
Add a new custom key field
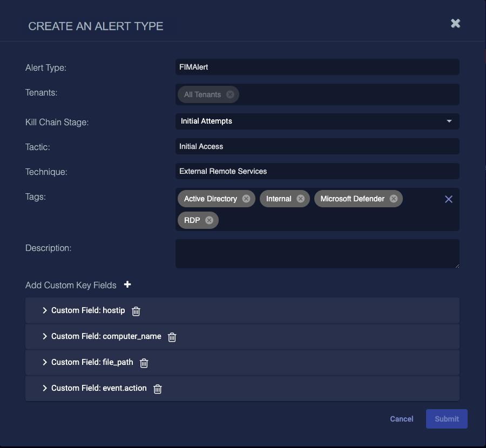pos(127,284)
